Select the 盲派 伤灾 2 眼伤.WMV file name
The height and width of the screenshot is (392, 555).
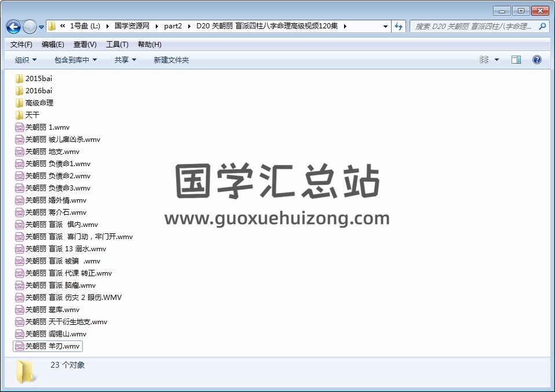(73, 298)
